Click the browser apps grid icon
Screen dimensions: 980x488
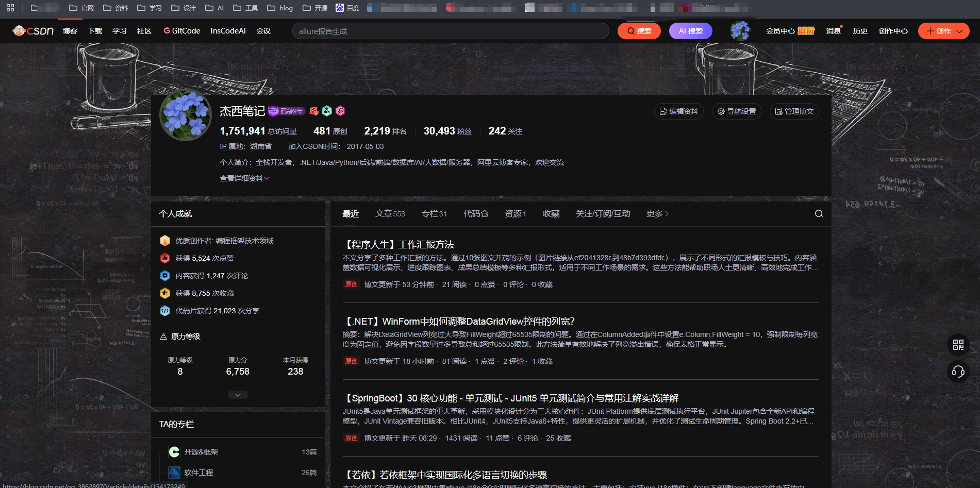pos(10,8)
